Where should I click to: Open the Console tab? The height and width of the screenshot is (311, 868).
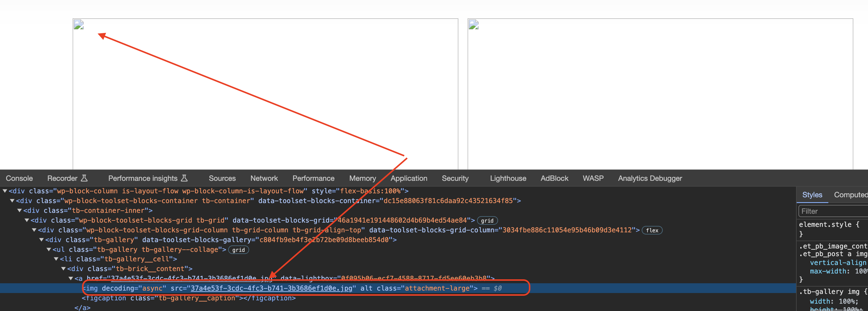tap(19, 178)
